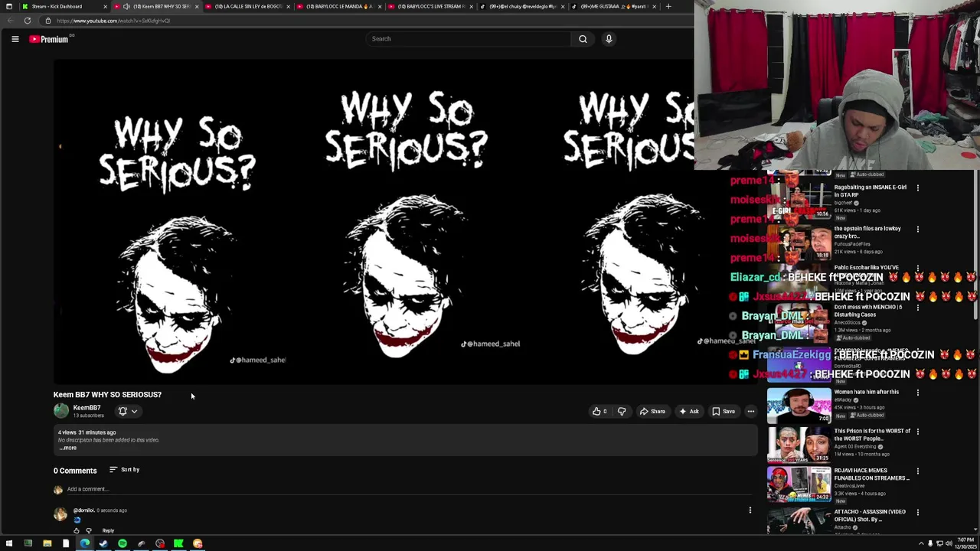Switch to LA CALLE SIN LEY de BOGOTA tab
Screen dimensions: 980x551
(247, 6)
